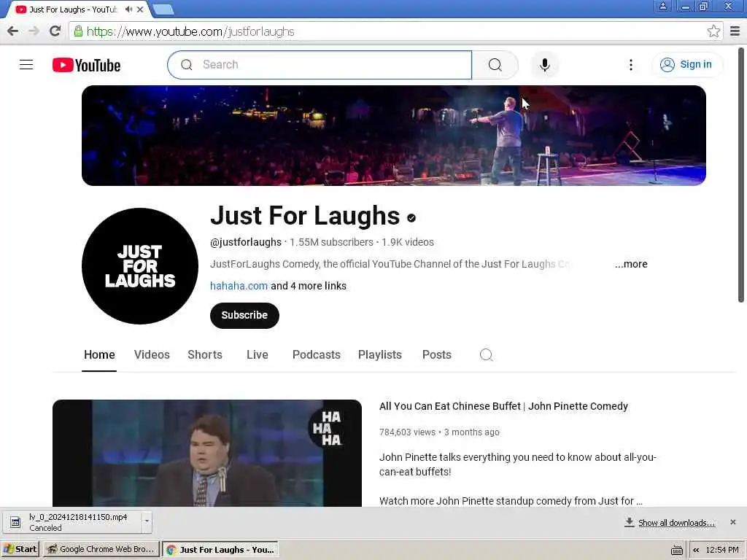Sign in to YouTube
The width and height of the screenshot is (747, 560).
tap(686, 64)
